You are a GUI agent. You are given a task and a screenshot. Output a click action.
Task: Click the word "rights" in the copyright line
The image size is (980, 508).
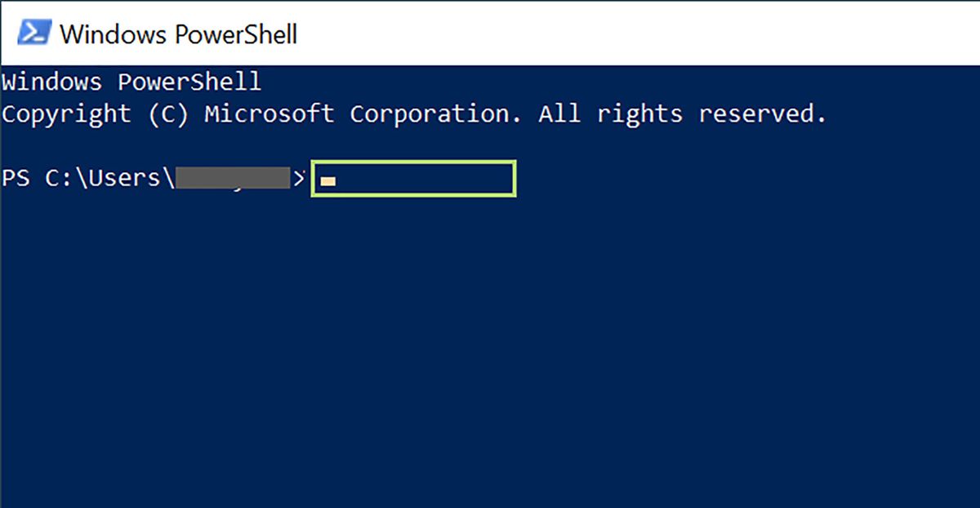[639, 114]
